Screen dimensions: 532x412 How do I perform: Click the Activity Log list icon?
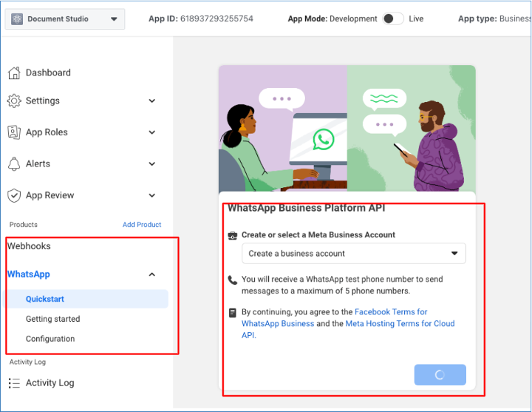[x=14, y=383]
